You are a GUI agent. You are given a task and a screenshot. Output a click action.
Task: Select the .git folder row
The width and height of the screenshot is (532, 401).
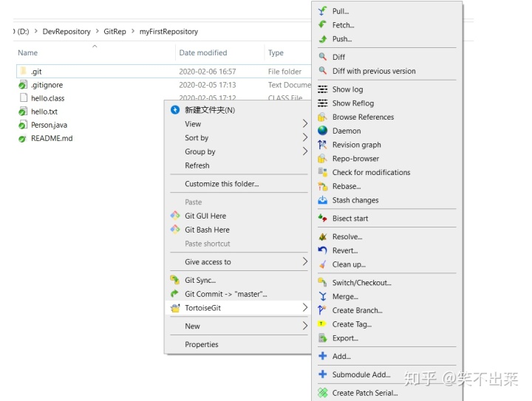pos(163,72)
